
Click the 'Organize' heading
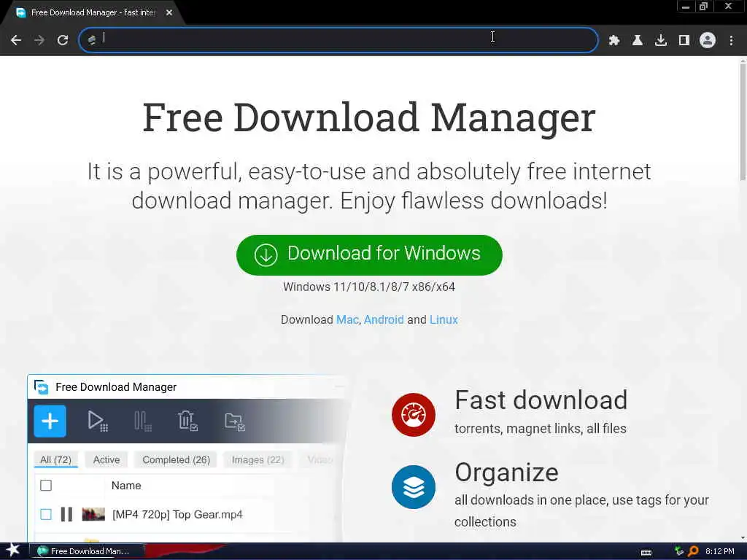pyautogui.click(x=506, y=472)
